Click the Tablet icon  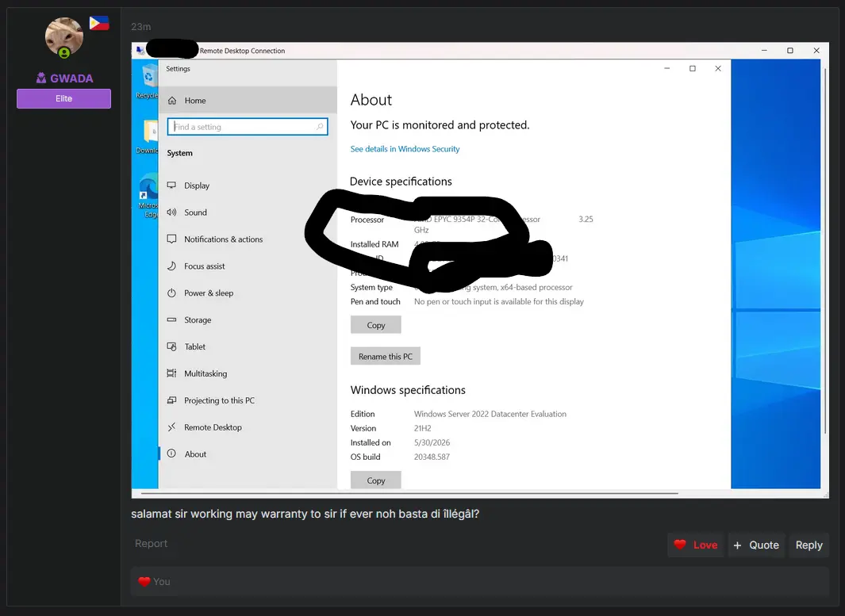171,346
